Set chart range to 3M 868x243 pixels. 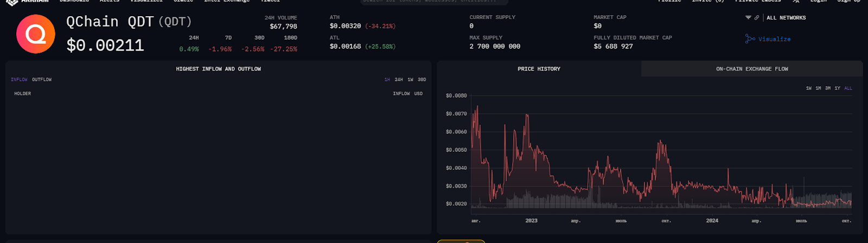pyautogui.click(x=828, y=88)
